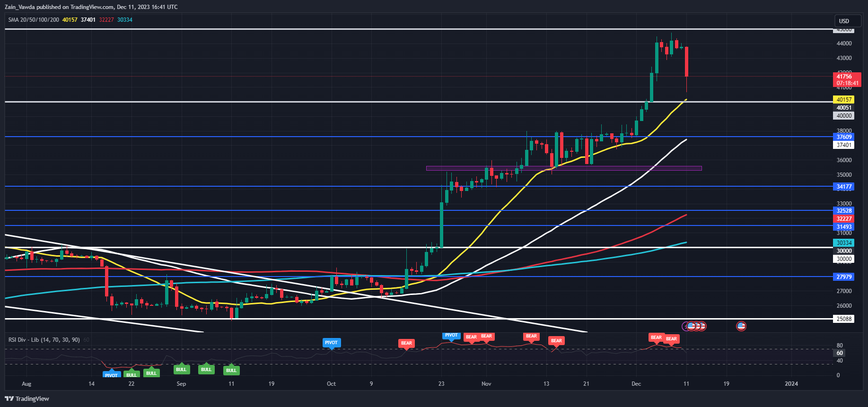Click the yellow 40157 value in SMA legend

coord(70,20)
